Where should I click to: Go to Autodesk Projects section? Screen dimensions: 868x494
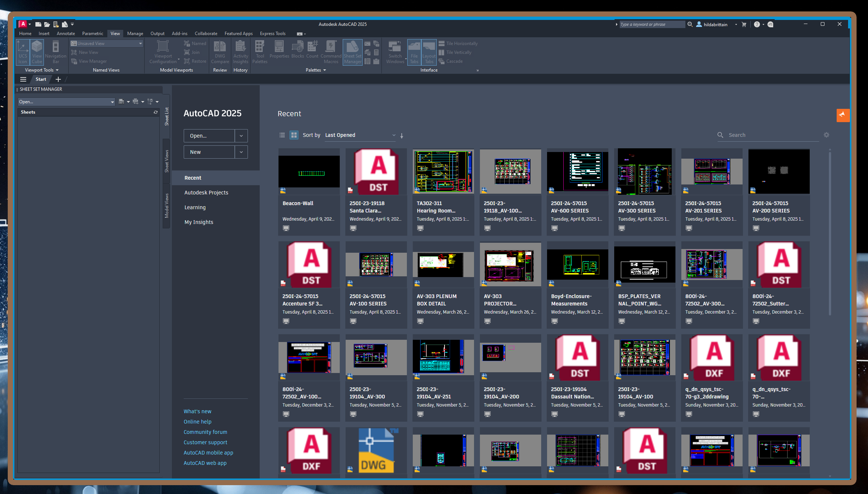click(206, 193)
